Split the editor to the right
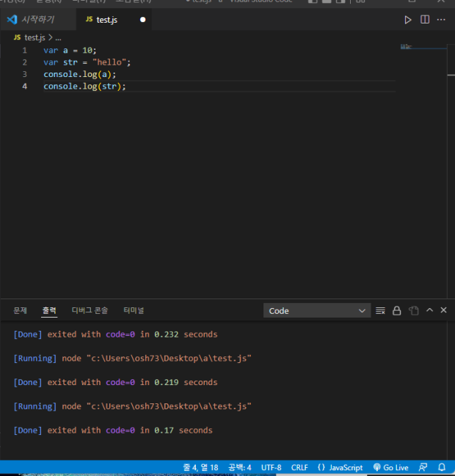 pos(425,20)
